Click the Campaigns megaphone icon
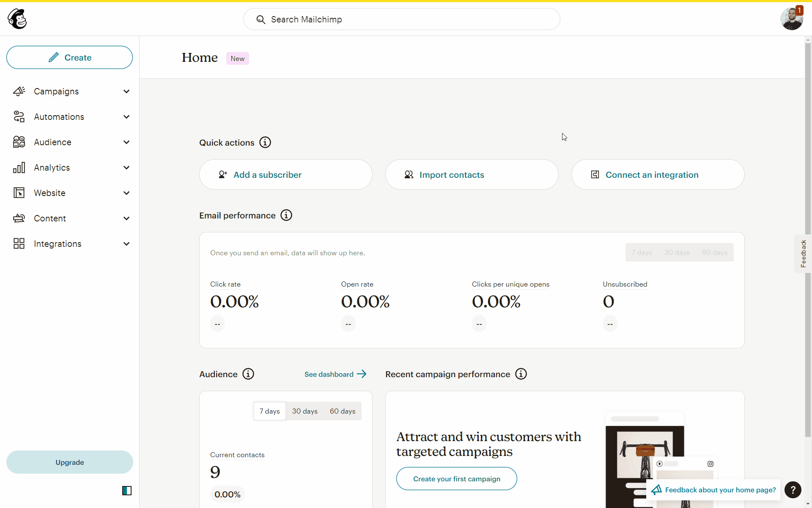812x508 pixels. (x=19, y=91)
